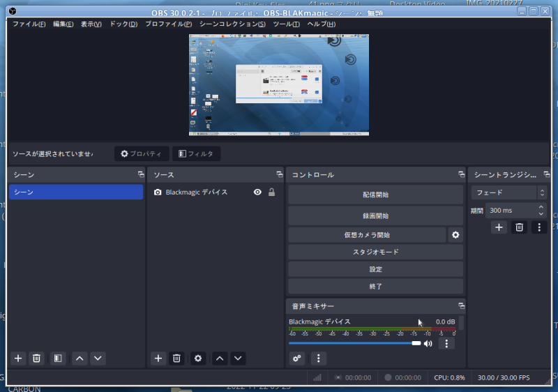This screenshot has width=558, height=392.
Task: Open source properties gear in Sources panel
Action: click(x=198, y=359)
